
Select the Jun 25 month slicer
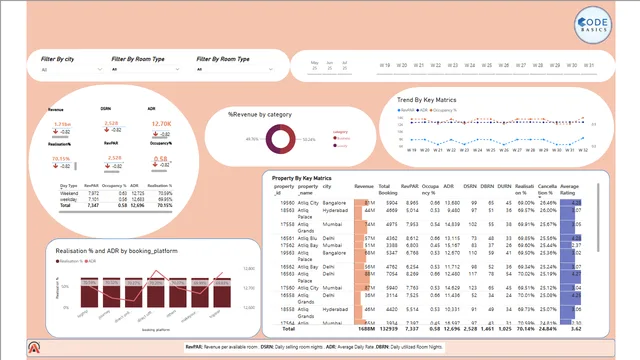[330, 66]
